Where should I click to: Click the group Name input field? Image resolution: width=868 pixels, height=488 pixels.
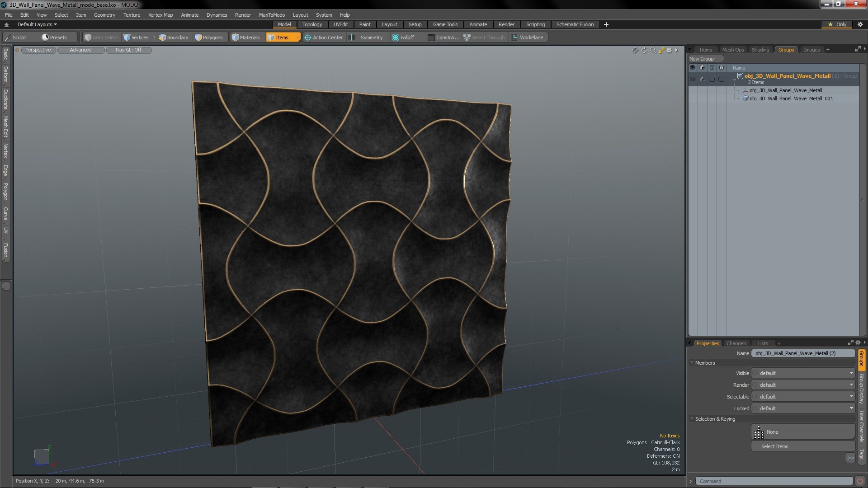click(x=803, y=353)
